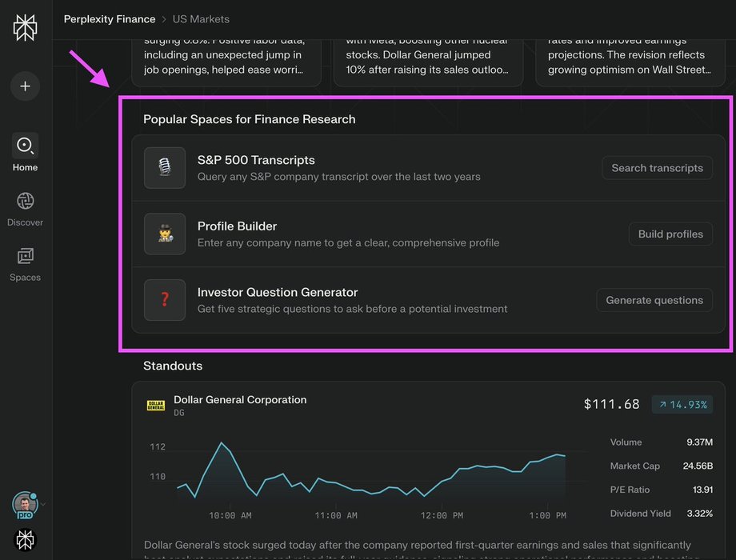Expand the account menu chevron beside avatar
Viewport: 736px width, 560px height.
tap(43, 505)
